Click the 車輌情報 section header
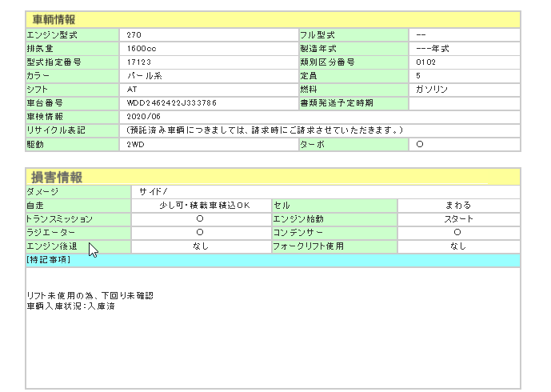This screenshot has height=392, width=551. coord(55,20)
